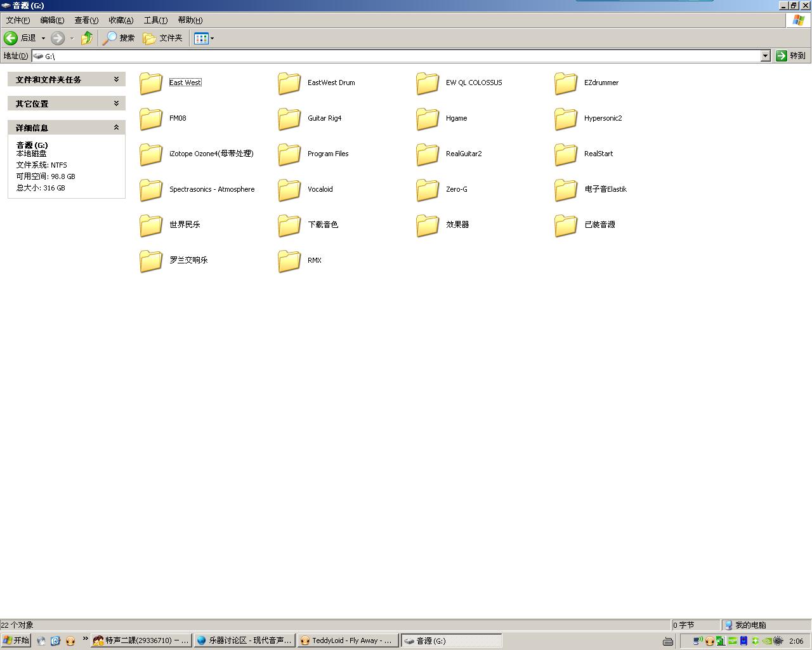Open the views dropdown arrow
The width and height of the screenshot is (812, 650).
click(x=212, y=38)
